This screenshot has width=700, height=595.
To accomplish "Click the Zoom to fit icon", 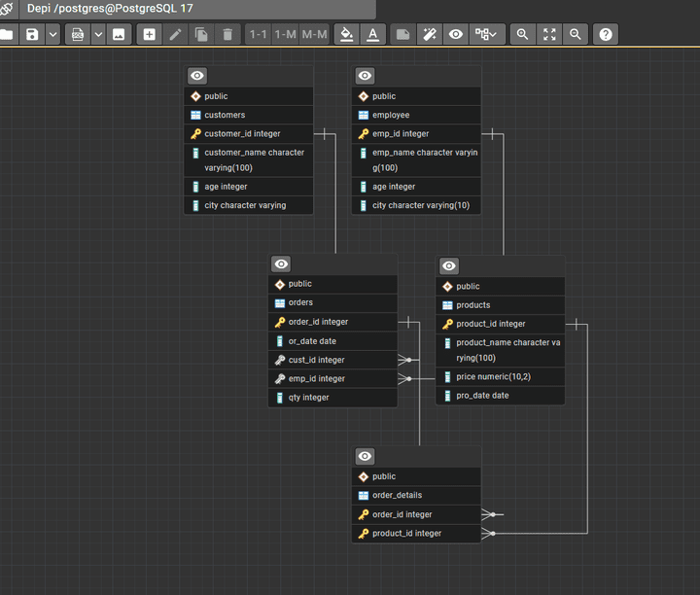I will click(x=549, y=34).
